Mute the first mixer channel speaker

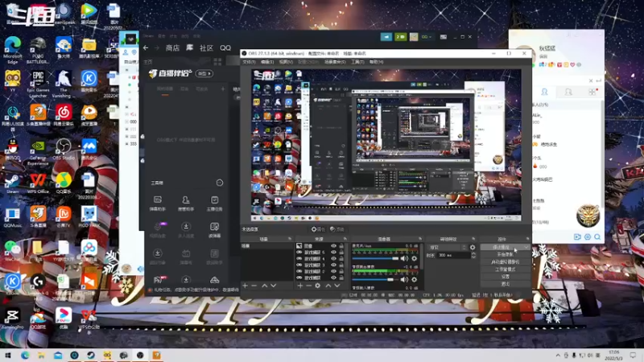point(405,258)
